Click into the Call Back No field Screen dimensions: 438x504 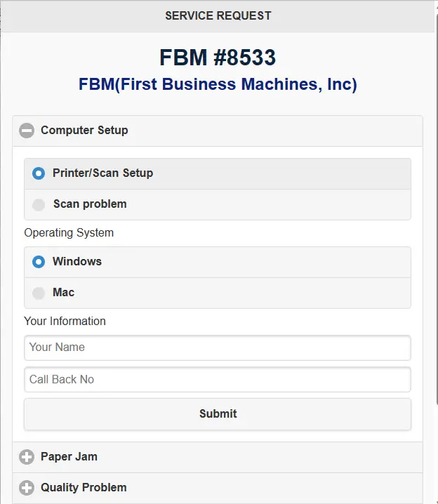pos(217,380)
